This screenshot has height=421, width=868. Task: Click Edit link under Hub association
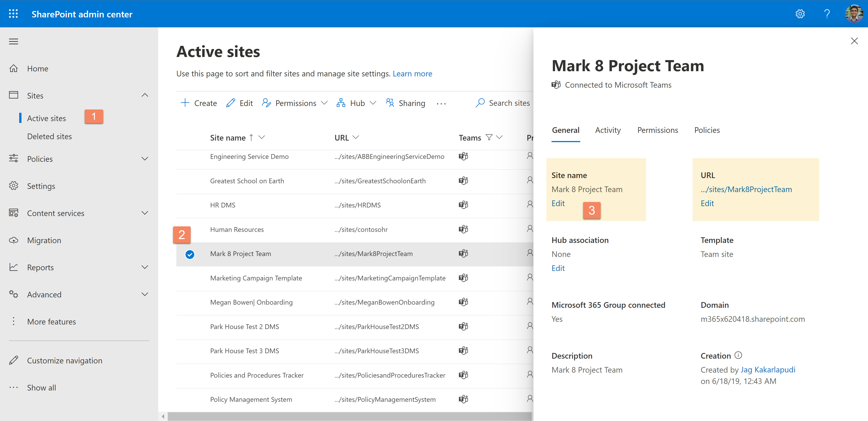click(x=558, y=268)
